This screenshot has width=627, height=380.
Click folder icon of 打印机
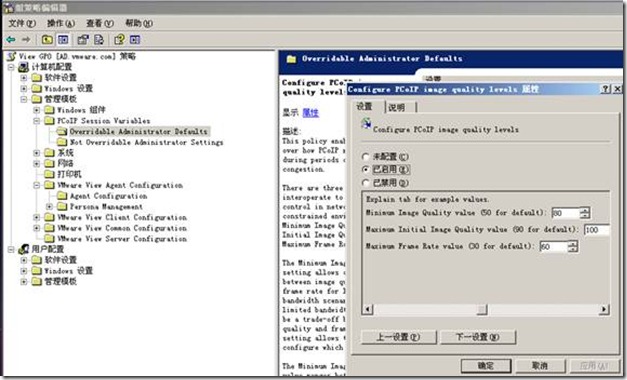coord(50,174)
